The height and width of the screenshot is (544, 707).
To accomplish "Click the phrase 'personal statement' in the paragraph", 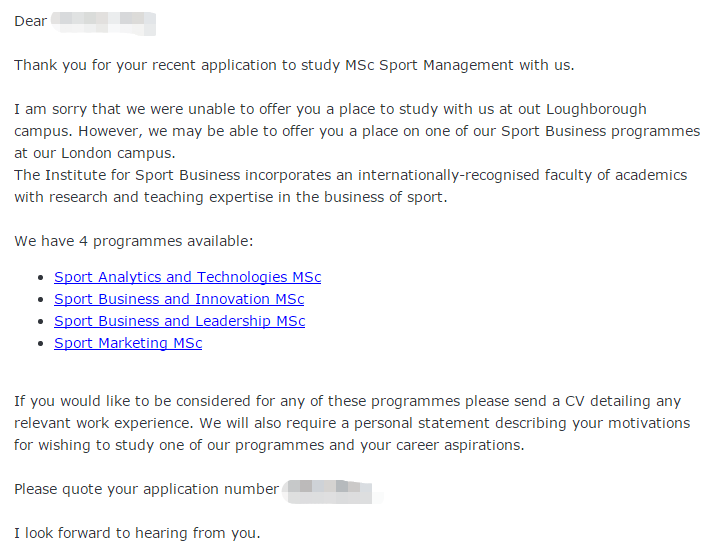I will coord(422,424).
